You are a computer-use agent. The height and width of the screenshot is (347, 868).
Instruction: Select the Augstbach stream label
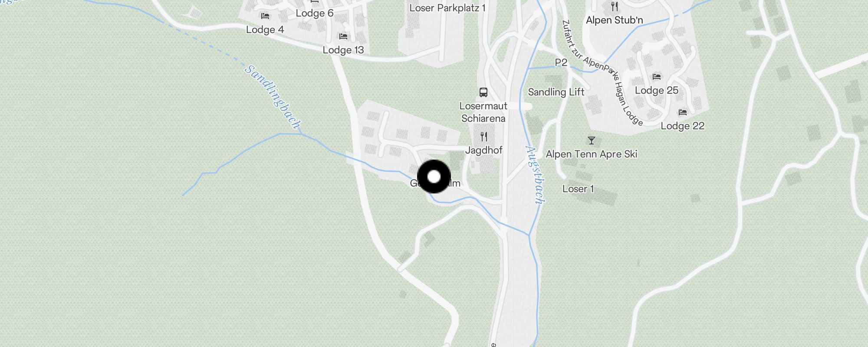coord(535,174)
